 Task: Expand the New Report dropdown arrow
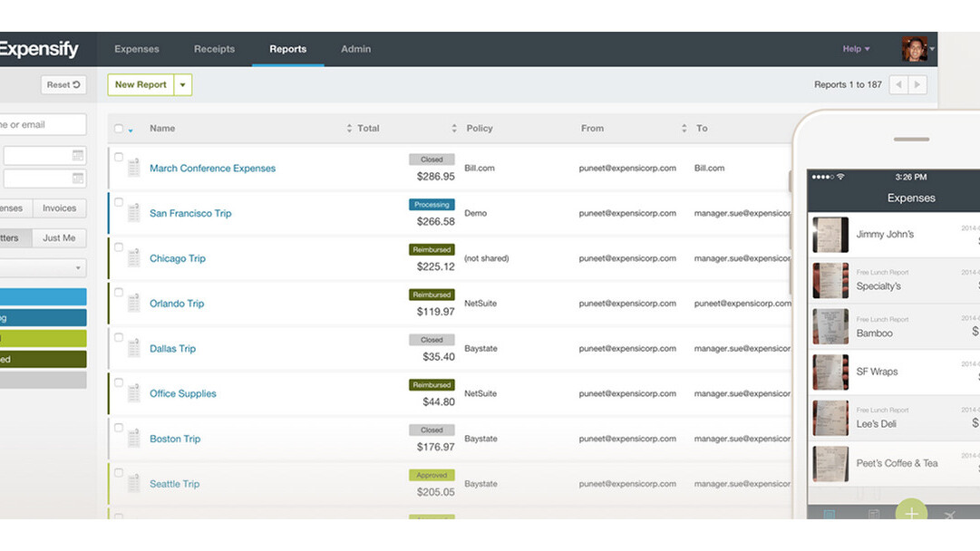[182, 85]
